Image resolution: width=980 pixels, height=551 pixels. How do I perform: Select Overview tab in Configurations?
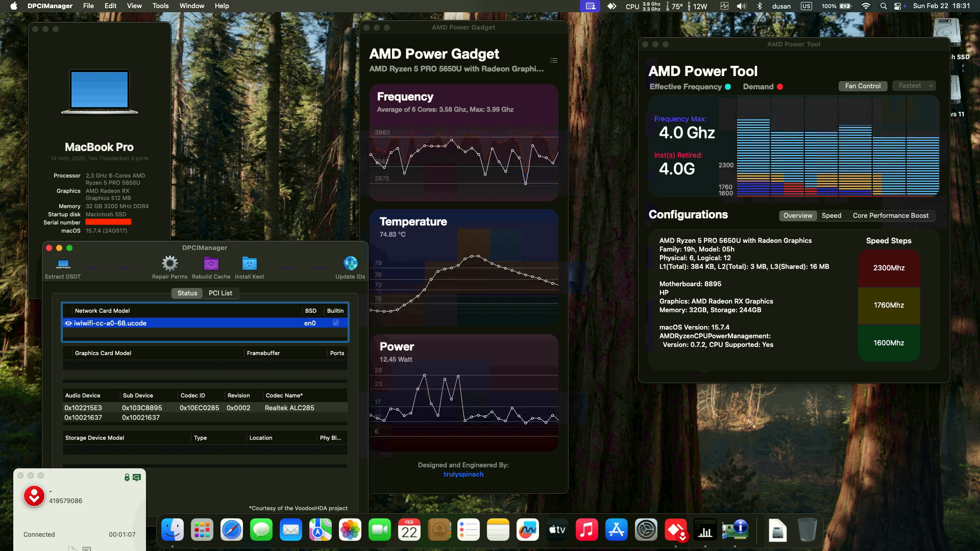click(798, 216)
